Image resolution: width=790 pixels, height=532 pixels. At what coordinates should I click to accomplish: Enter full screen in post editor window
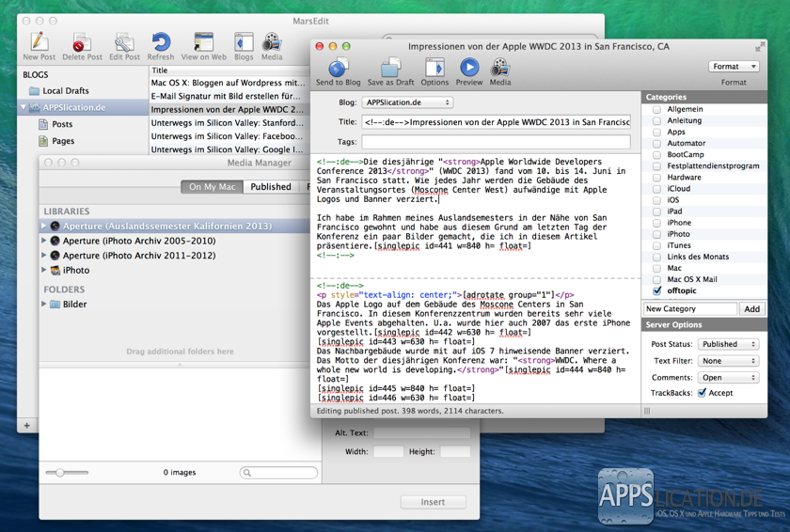click(x=760, y=47)
